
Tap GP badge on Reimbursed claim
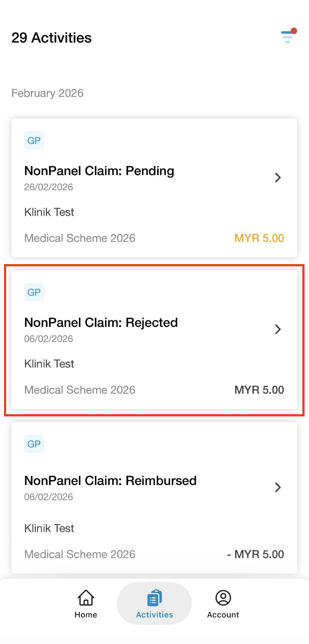34,444
